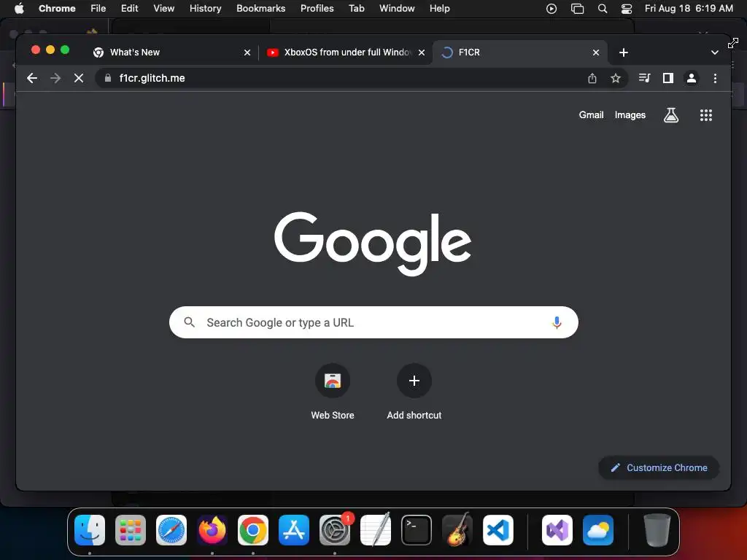This screenshot has width=747, height=560.
Task: Open the Trash from the Dock
Action: (x=657, y=530)
